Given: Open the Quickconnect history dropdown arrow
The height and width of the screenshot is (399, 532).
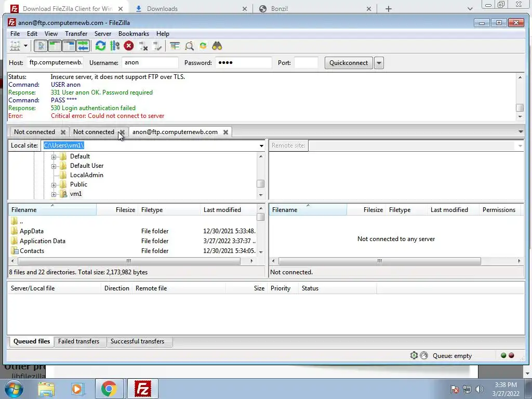Looking at the screenshot, I should (379, 63).
